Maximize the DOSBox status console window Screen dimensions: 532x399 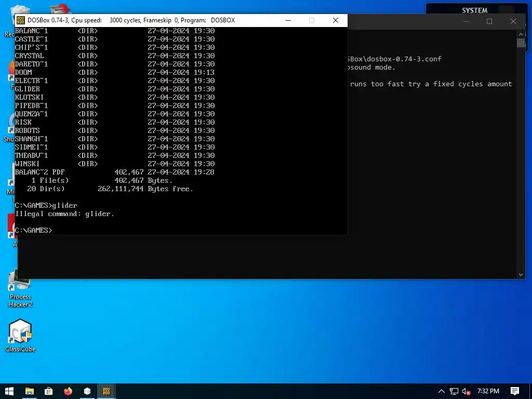pyautogui.click(x=489, y=21)
